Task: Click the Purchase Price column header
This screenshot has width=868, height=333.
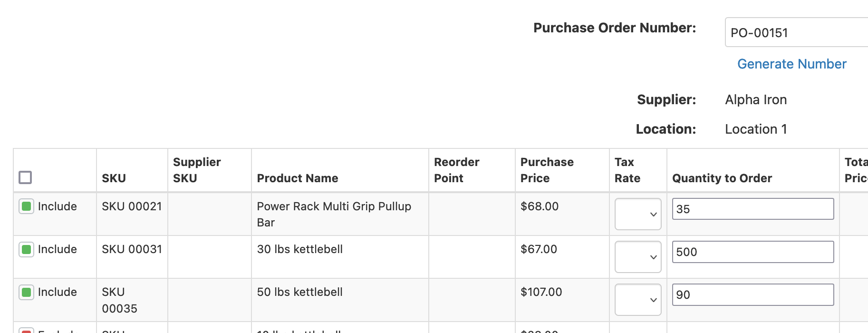Action: [x=547, y=170]
